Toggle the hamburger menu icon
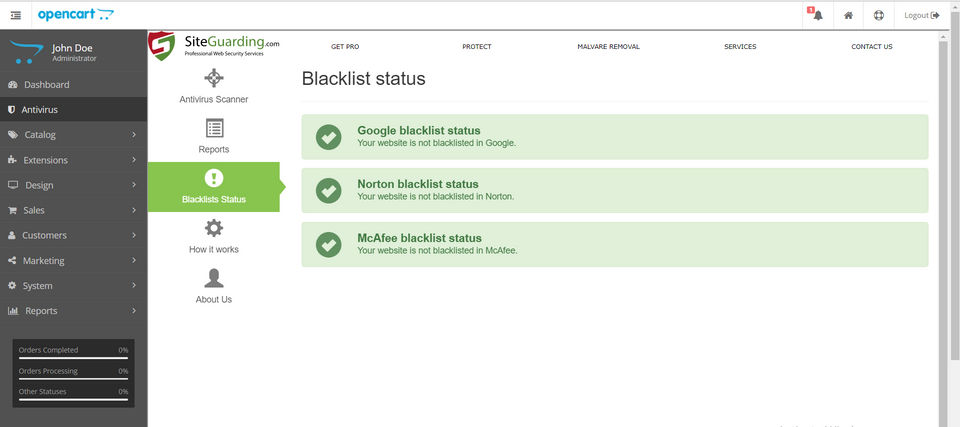 [x=15, y=15]
